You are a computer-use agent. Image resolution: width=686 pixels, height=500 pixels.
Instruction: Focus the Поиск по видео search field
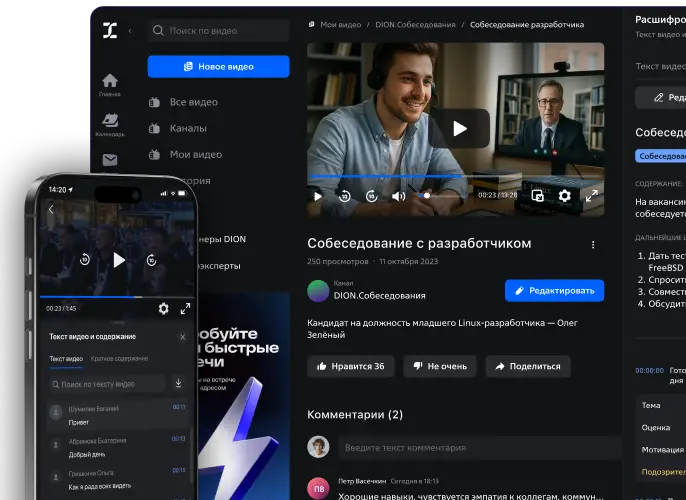218,31
